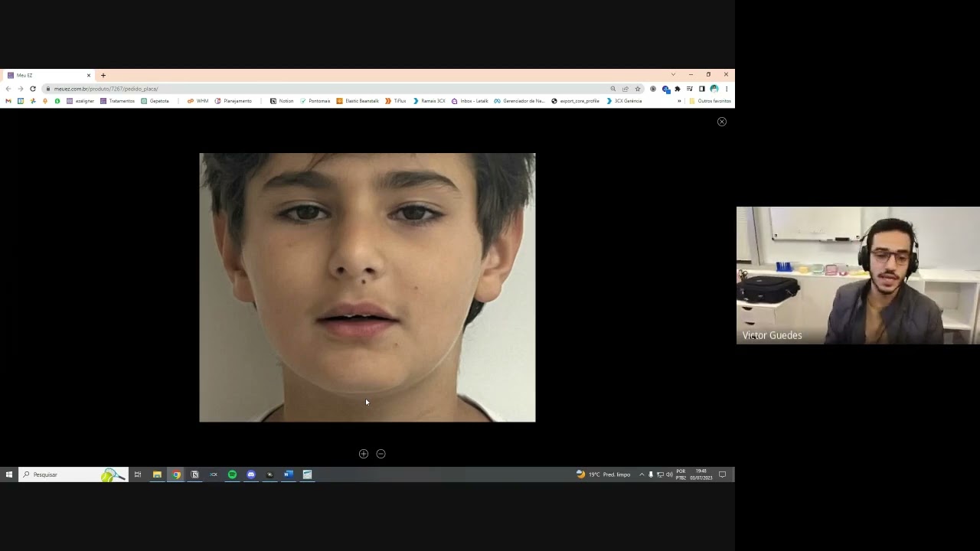
Task: Open the ezaligner bookmark
Action: pyautogui.click(x=80, y=101)
